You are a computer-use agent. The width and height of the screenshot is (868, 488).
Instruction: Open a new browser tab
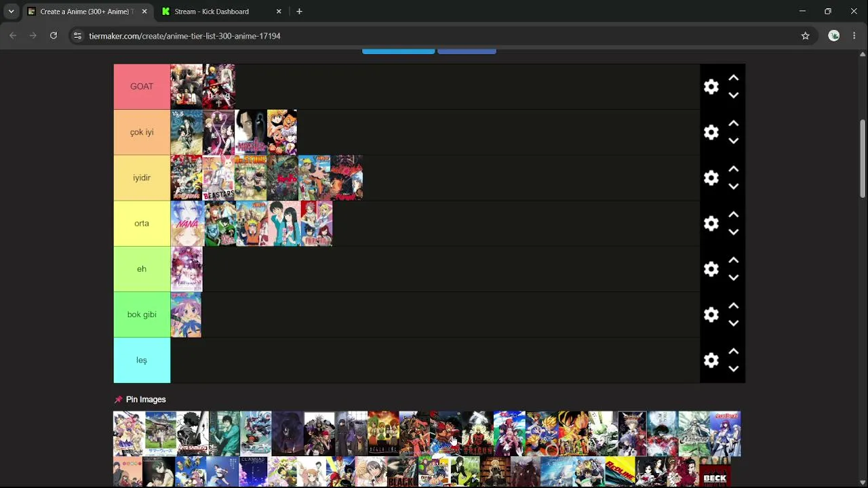click(x=299, y=12)
